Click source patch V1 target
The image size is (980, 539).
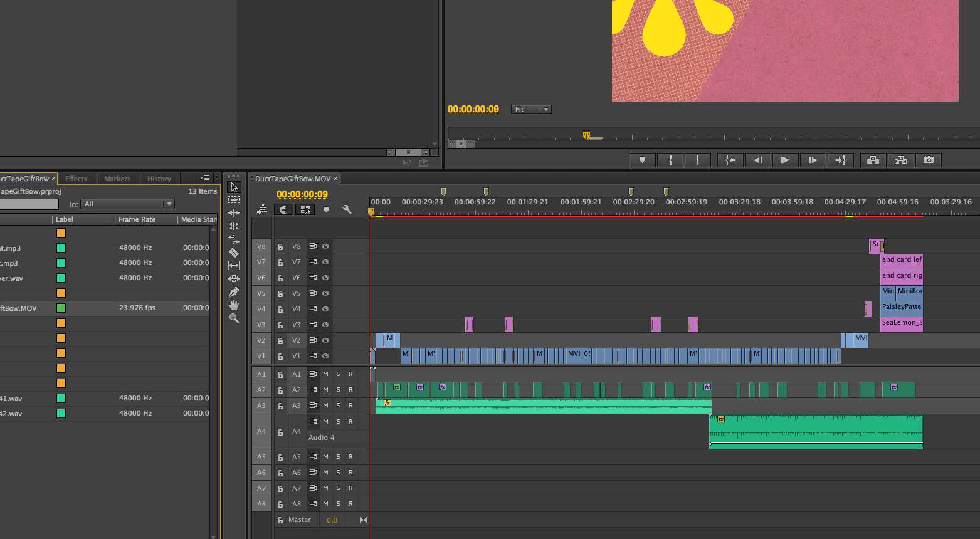261,356
